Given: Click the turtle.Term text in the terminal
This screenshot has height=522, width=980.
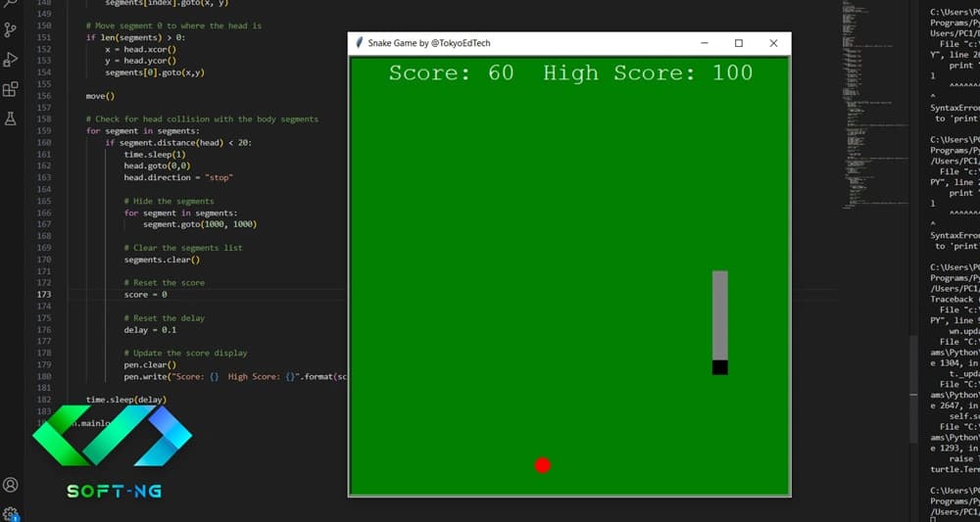Looking at the screenshot, I should pos(955,469).
